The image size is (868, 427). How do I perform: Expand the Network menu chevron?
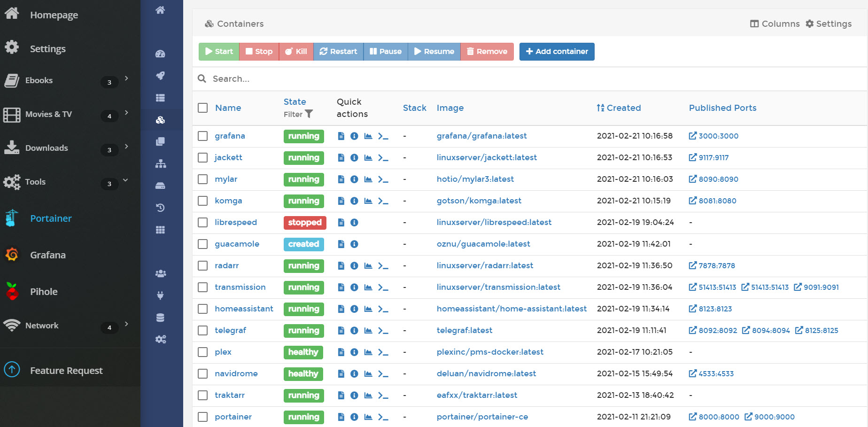tap(126, 324)
